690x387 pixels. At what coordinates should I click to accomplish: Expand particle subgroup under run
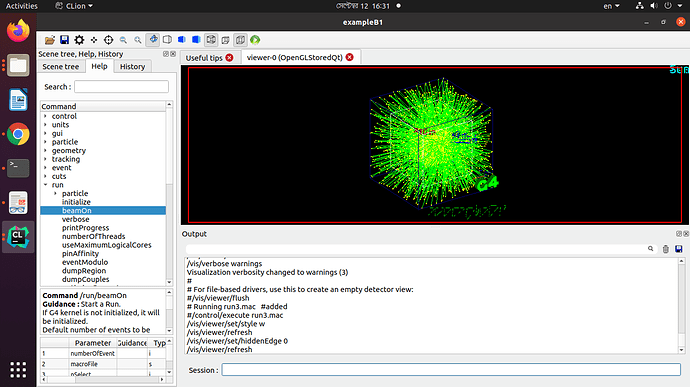pos(55,193)
